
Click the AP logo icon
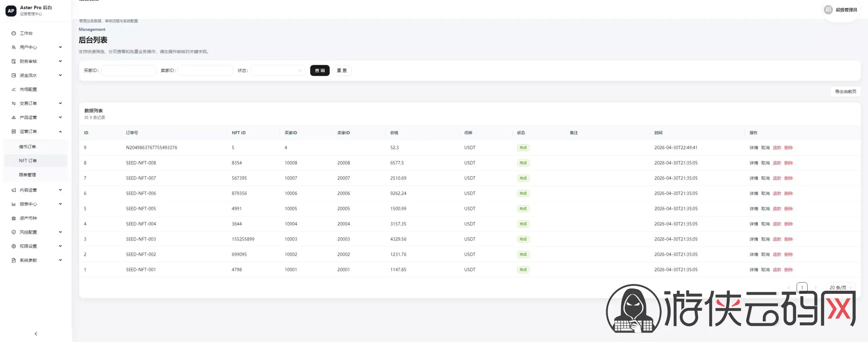[x=11, y=11]
